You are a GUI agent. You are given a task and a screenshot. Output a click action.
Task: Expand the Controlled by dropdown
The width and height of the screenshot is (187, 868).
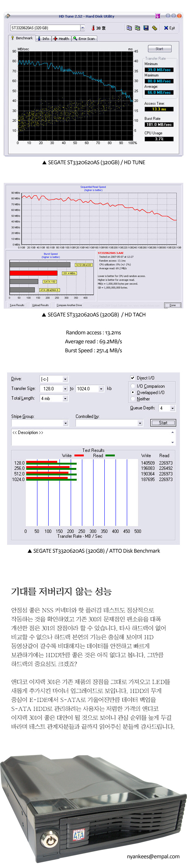click(140, 423)
